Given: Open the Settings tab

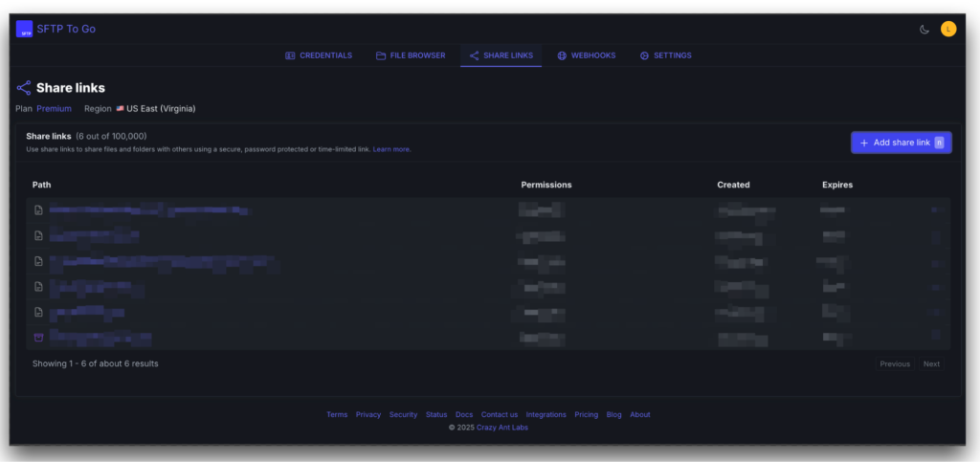Looking at the screenshot, I should (665, 55).
